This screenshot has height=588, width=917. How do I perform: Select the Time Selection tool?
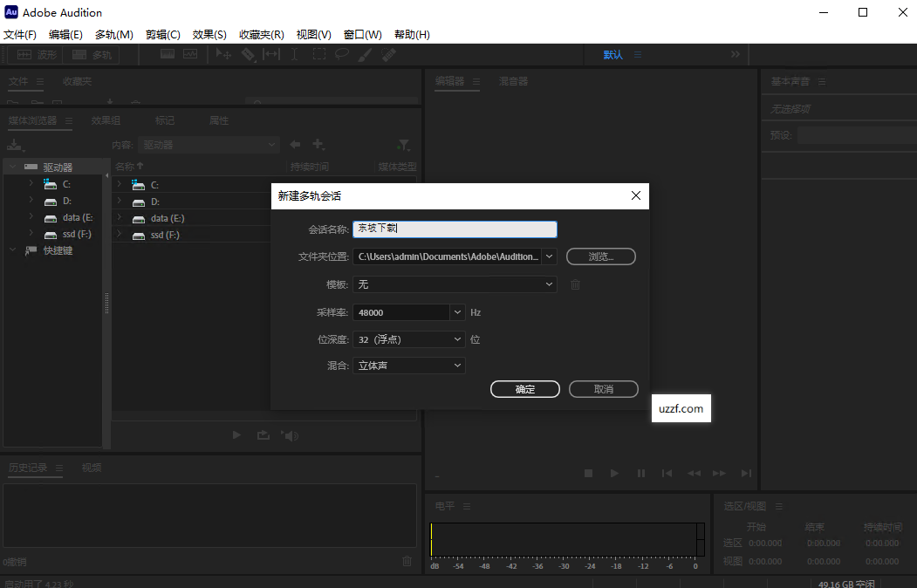click(294, 54)
